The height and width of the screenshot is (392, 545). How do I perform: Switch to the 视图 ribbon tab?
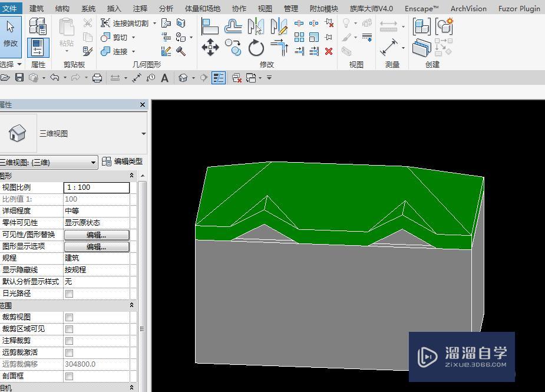pos(265,8)
